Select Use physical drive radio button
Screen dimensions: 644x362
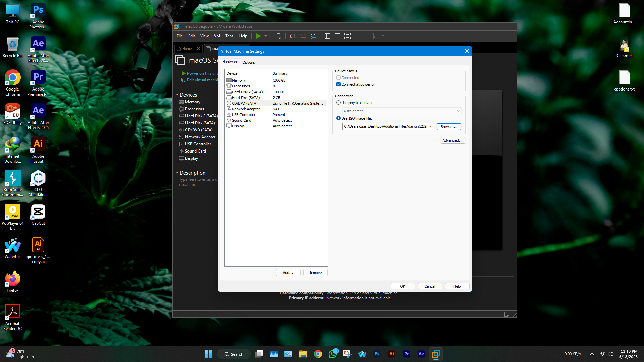point(339,103)
